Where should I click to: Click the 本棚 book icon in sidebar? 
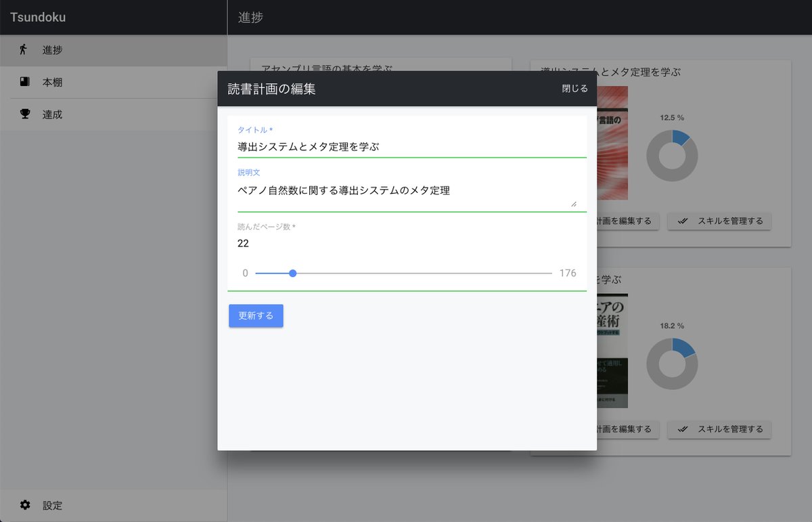click(24, 82)
